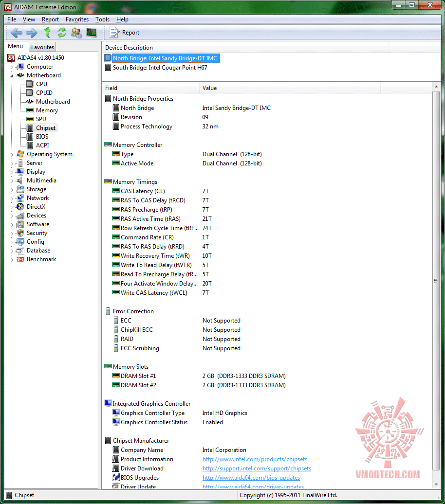The width and height of the screenshot is (445, 504).
Task: Expand the Network tree node
Action: 12,198
